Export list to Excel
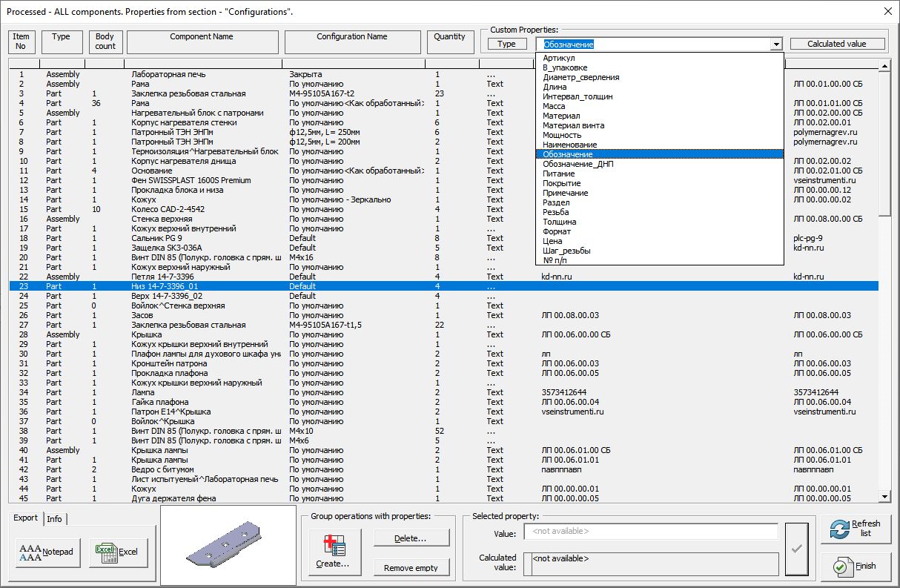Viewport: 900px width, 588px height. click(x=118, y=552)
